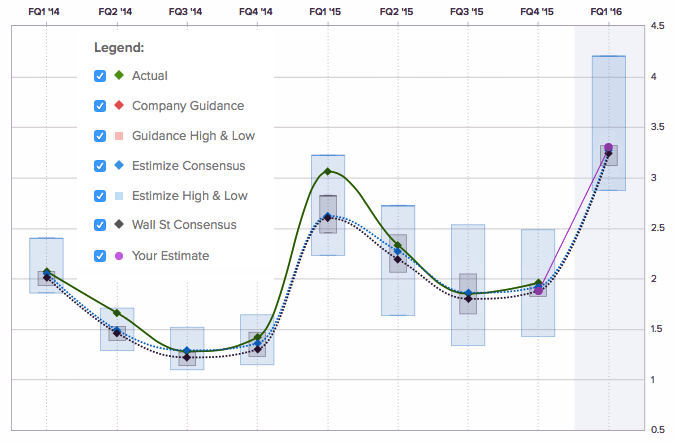Image resolution: width=675 pixels, height=442 pixels.
Task: Select the purple estimate point for FQ1 '16
Action: (x=609, y=148)
